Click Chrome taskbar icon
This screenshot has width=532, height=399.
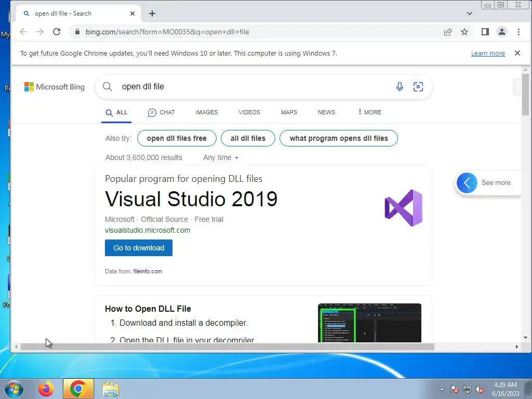[x=78, y=389]
